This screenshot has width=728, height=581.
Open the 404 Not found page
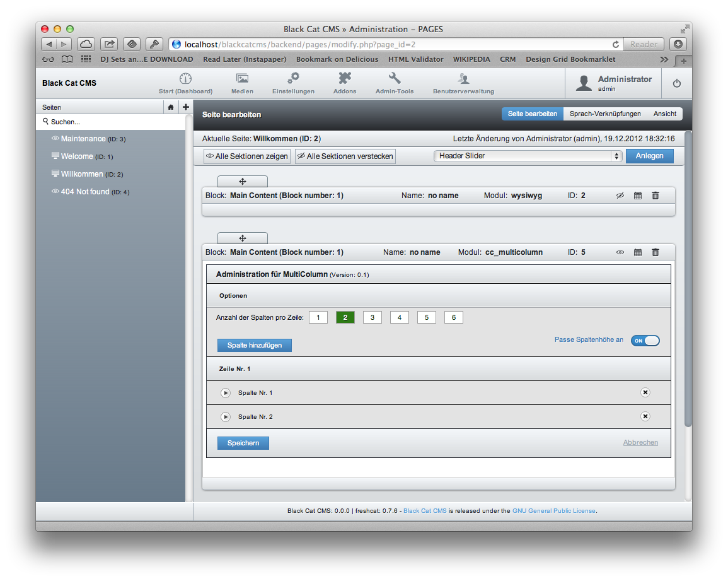coord(85,192)
